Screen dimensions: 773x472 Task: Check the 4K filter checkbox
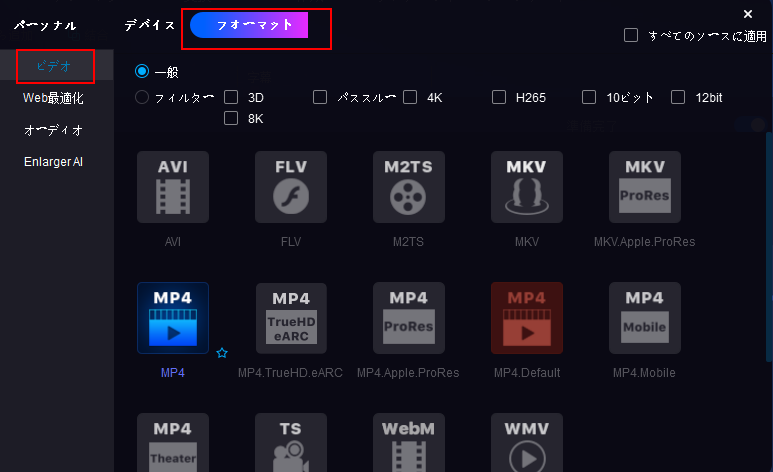tap(410, 97)
